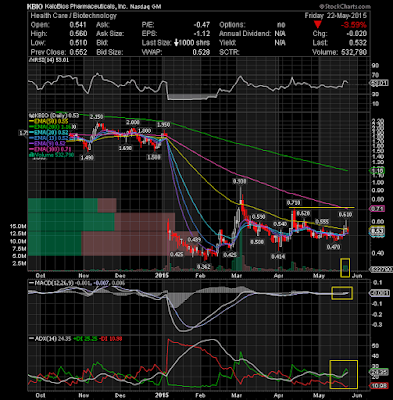Click the 0.938 March peak price label
This screenshot has width=393, height=400.
[240, 181]
